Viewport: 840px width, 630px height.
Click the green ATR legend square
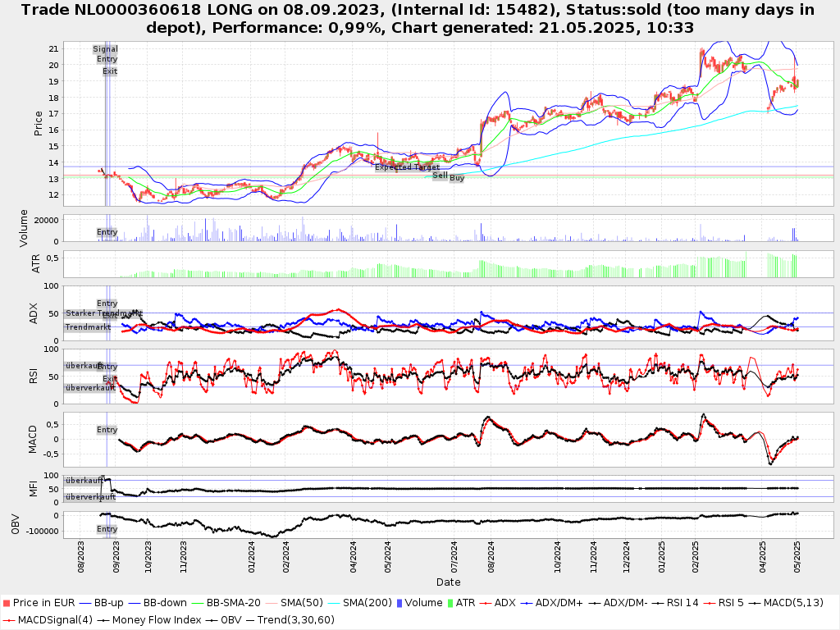tap(450, 603)
